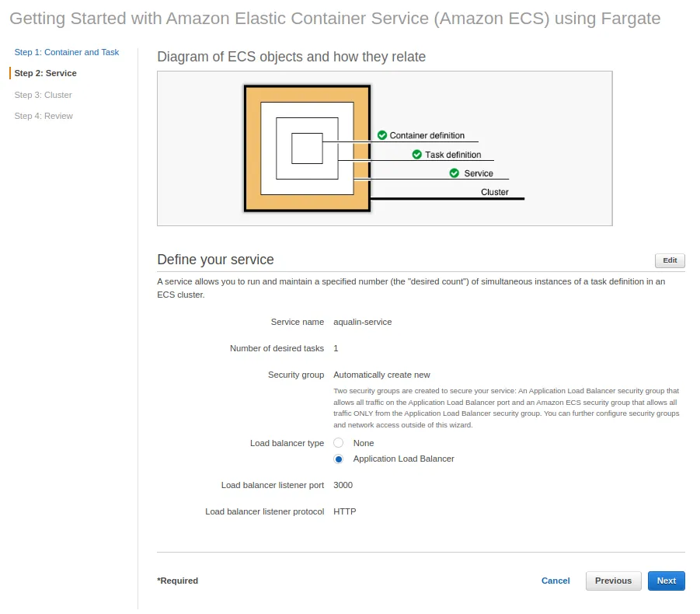Image resolution: width=700 pixels, height=614 pixels.
Task: Select the None load balancer option
Action: click(x=339, y=443)
